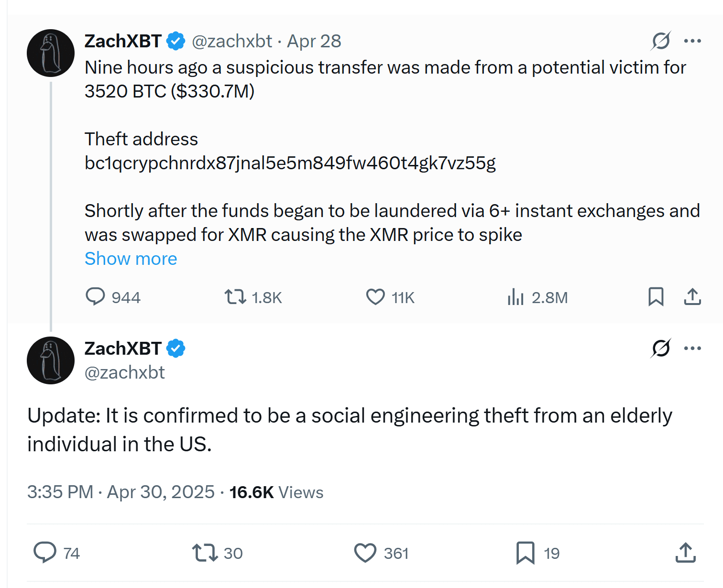The width and height of the screenshot is (723, 588).
Task: Open the reply icon on the Apr 28 tweet
Action: coord(95,297)
